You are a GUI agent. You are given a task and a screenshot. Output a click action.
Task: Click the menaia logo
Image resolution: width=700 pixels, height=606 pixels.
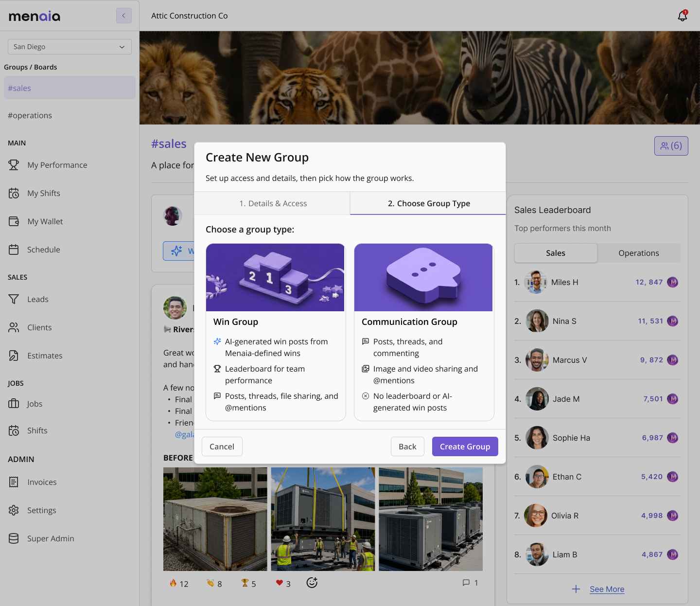pyautogui.click(x=35, y=16)
